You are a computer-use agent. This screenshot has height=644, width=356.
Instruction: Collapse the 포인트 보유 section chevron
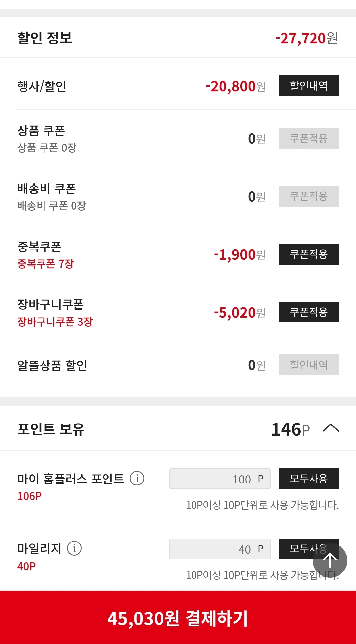click(x=331, y=428)
